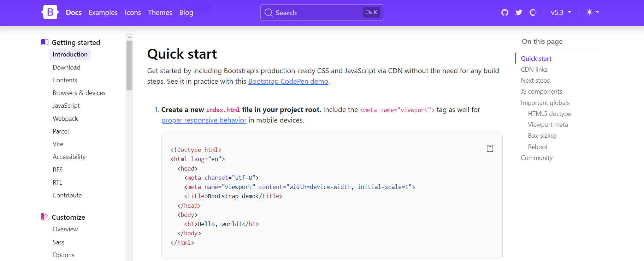Jump to CDN links section
The width and height of the screenshot is (644, 261).
[534, 70]
